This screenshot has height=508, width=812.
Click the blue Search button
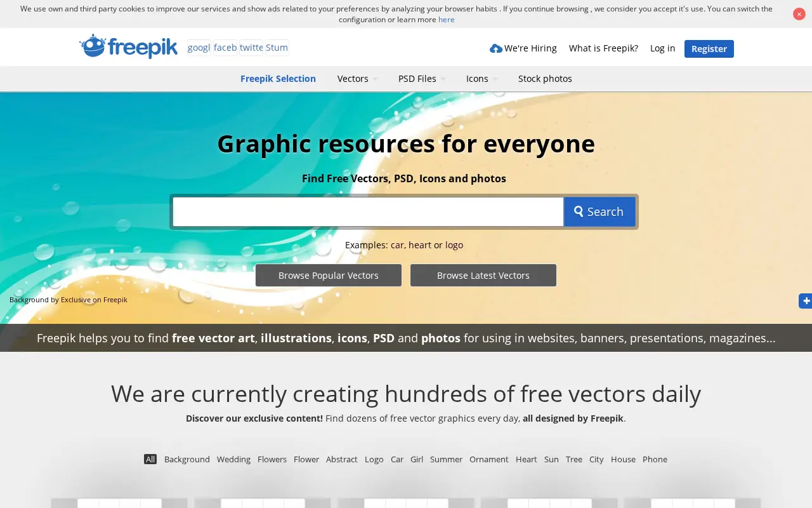[x=599, y=211]
